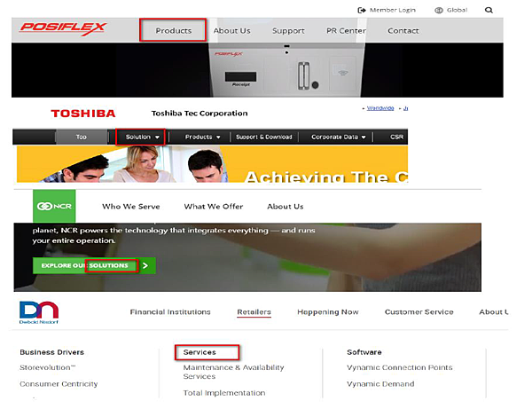Click the green NCR logo
The width and height of the screenshot is (532, 409).
[54, 206]
